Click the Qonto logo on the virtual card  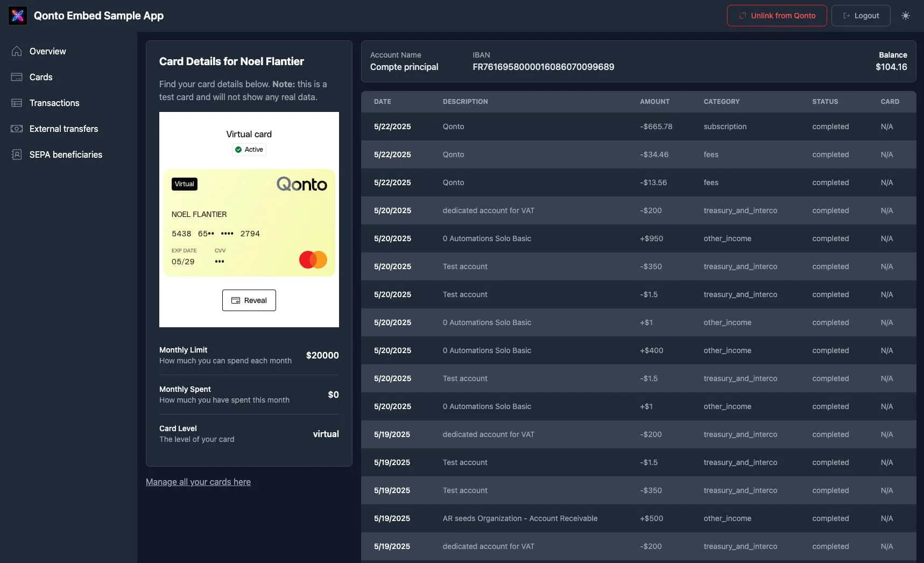(302, 184)
